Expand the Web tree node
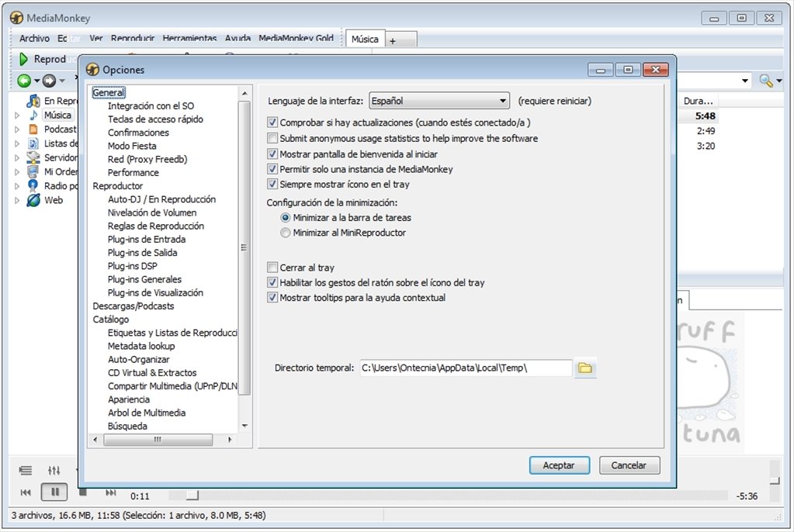The width and height of the screenshot is (794, 532). 17,200
